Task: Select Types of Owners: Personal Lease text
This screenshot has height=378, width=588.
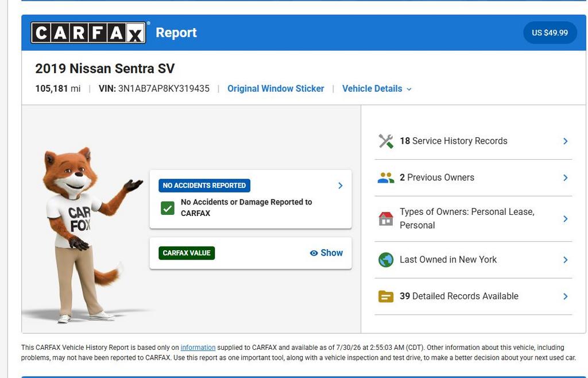Action: pyautogui.click(x=467, y=218)
